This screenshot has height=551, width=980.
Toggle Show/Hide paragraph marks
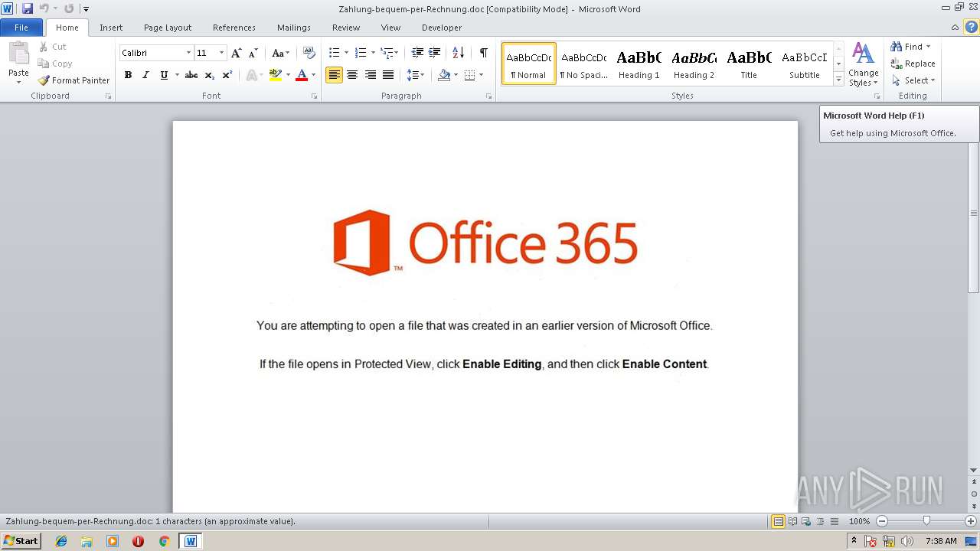[x=484, y=53]
